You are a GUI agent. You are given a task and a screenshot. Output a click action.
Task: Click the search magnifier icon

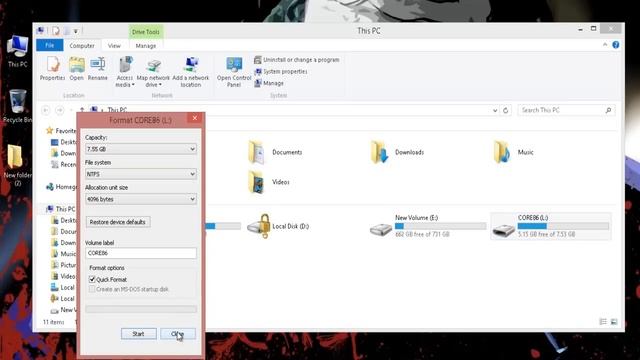tap(608, 110)
